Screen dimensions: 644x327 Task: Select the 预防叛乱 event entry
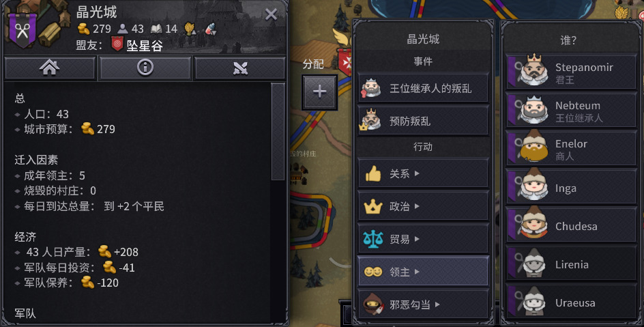coord(423,121)
